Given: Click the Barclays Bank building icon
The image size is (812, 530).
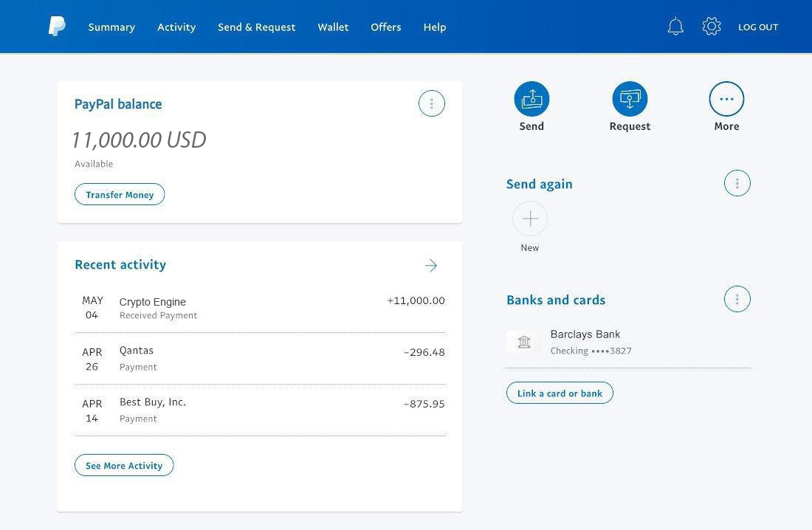Looking at the screenshot, I should (x=524, y=342).
